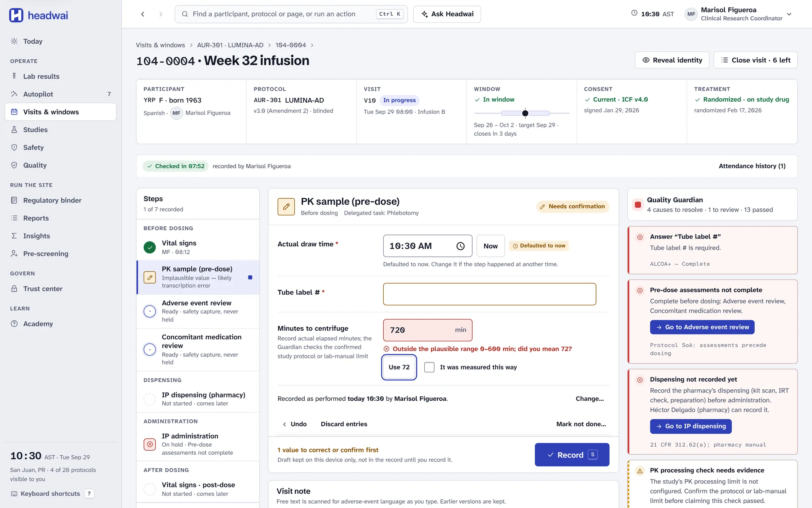This screenshot has width=812, height=508.
Task: Click the Headwai logo icon
Action: pyautogui.click(x=16, y=15)
